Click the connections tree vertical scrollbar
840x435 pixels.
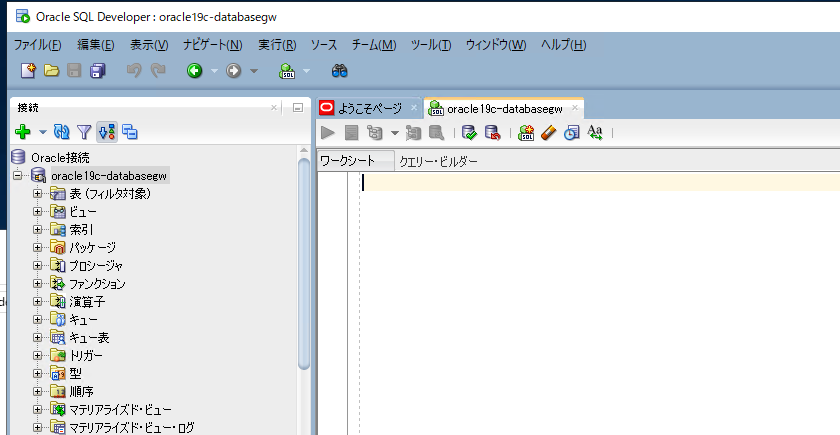click(304, 262)
